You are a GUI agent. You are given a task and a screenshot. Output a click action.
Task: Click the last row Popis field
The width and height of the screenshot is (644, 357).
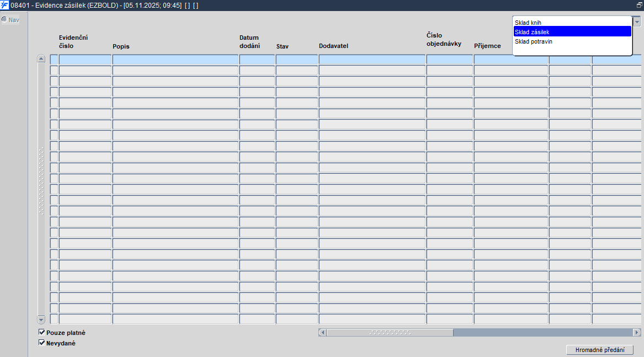[175, 319]
